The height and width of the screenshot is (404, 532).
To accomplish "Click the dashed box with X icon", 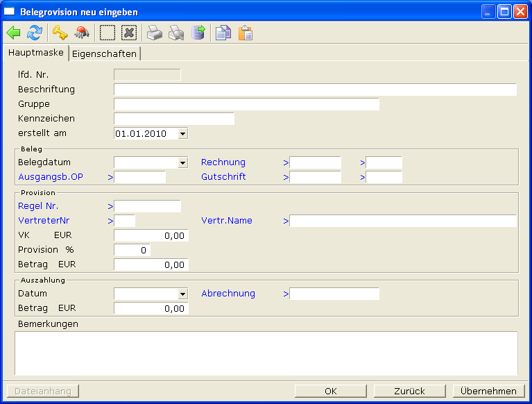I will click(x=129, y=33).
